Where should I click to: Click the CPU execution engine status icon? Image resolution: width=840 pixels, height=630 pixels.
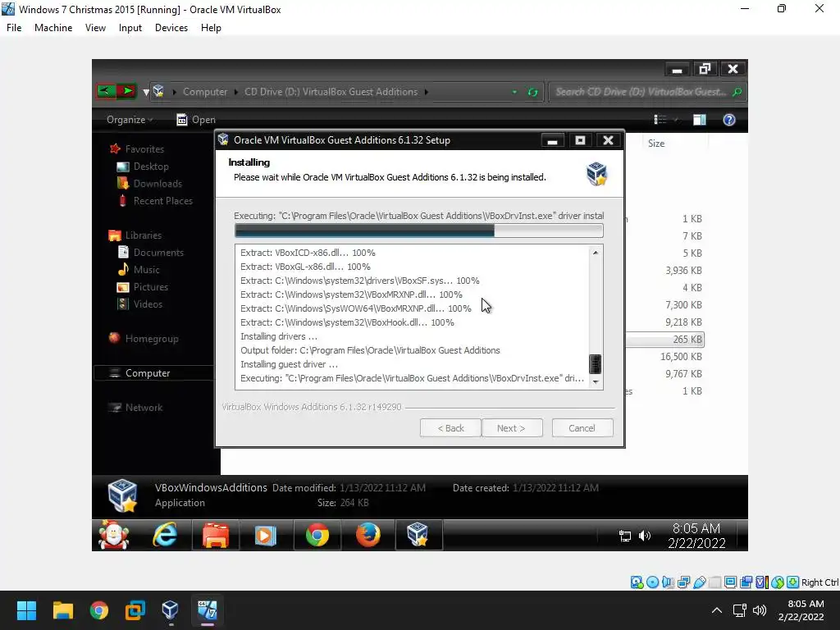[x=761, y=582]
